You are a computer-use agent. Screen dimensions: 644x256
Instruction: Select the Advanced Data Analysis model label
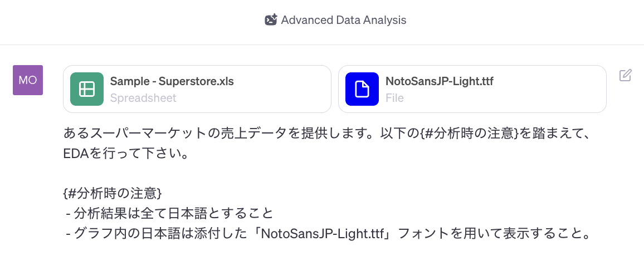click(343, 20)
